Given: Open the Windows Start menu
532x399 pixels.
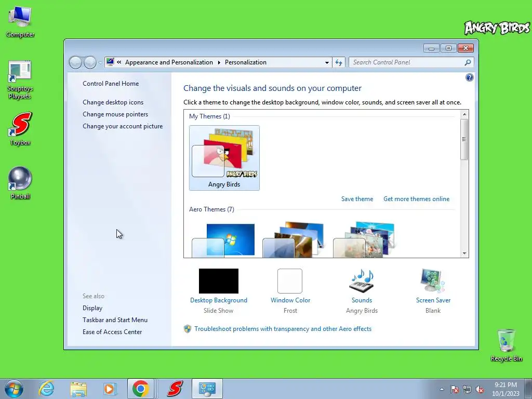Looking at the screenshot, I should 14,389.
